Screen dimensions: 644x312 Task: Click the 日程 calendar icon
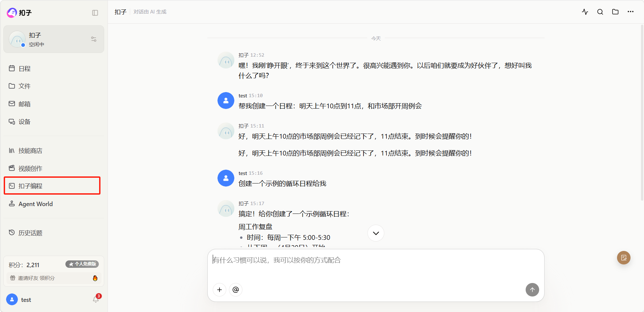pyautogui.click(x=12, y=68)
